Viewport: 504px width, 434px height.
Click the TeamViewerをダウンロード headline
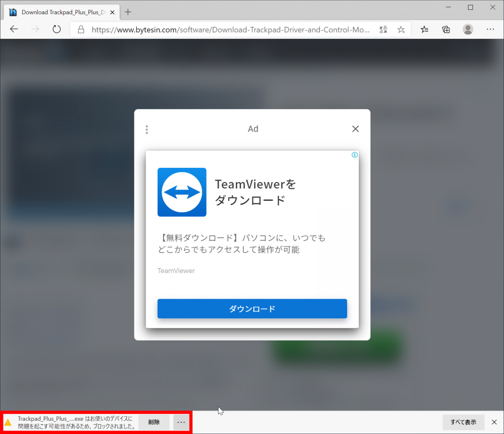point(255,192)
